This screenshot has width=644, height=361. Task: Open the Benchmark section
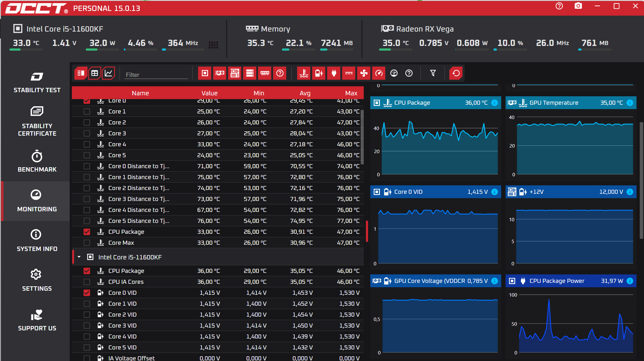coord(37,161)
